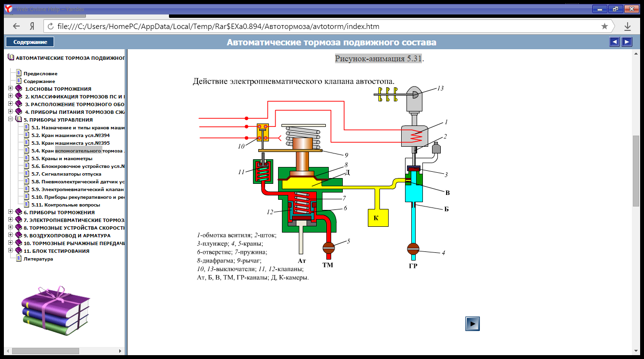This screenshot has height=359, width=644.
Task: Open the Содержание button in header
Action: point(30,42)
